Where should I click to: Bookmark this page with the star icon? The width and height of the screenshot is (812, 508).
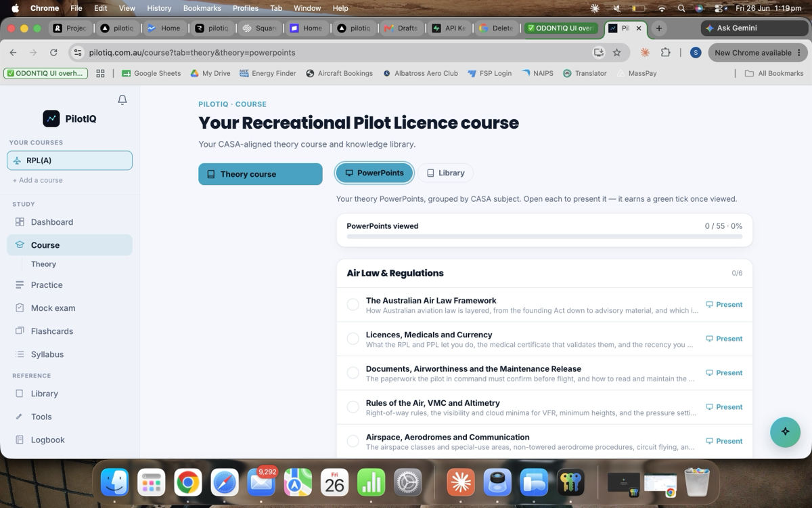coord(616,52)
